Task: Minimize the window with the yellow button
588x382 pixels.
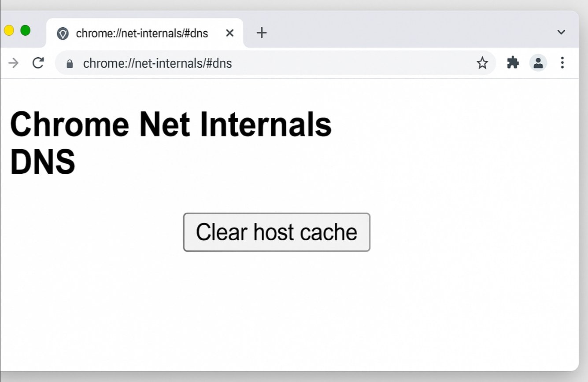Action: point(8,30)
